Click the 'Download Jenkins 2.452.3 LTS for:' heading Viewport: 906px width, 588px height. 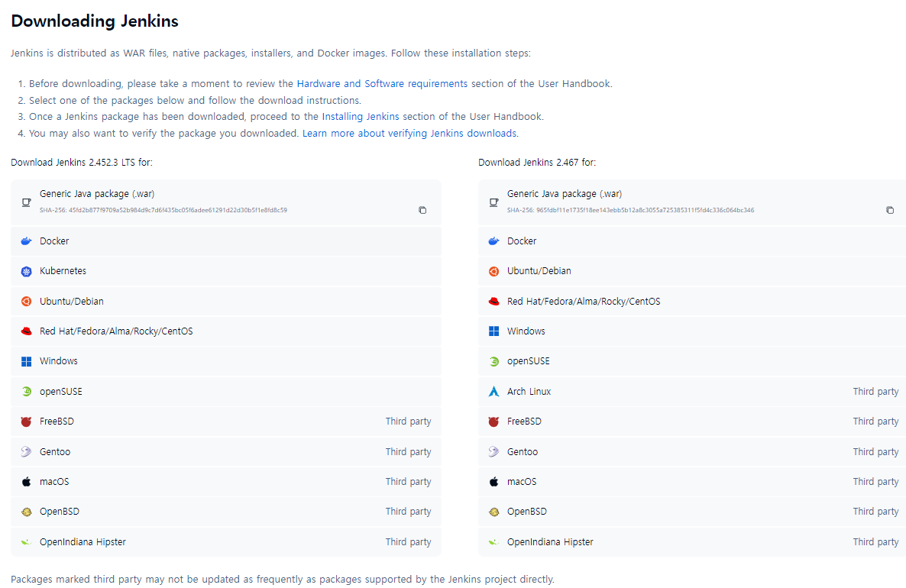(82, 163)
